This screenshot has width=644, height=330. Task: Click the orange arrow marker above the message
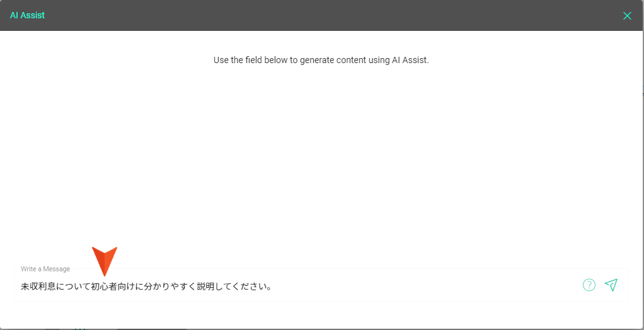click(x=105, y=261)
